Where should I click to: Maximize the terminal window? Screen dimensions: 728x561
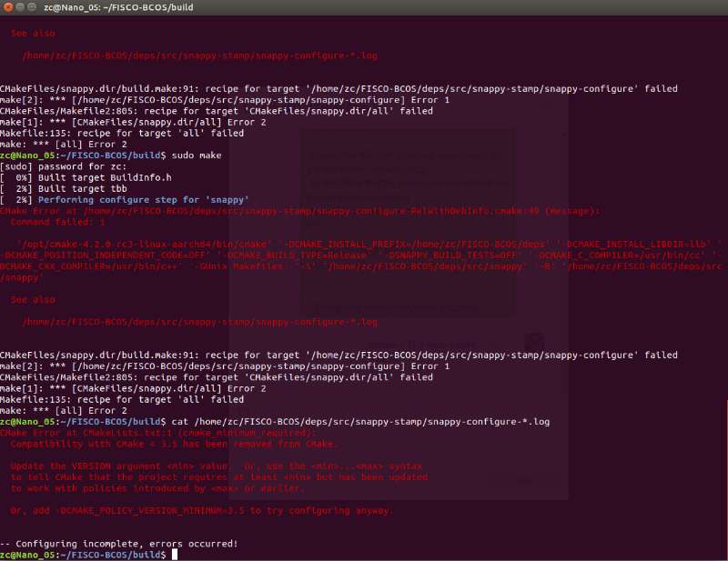32,7
